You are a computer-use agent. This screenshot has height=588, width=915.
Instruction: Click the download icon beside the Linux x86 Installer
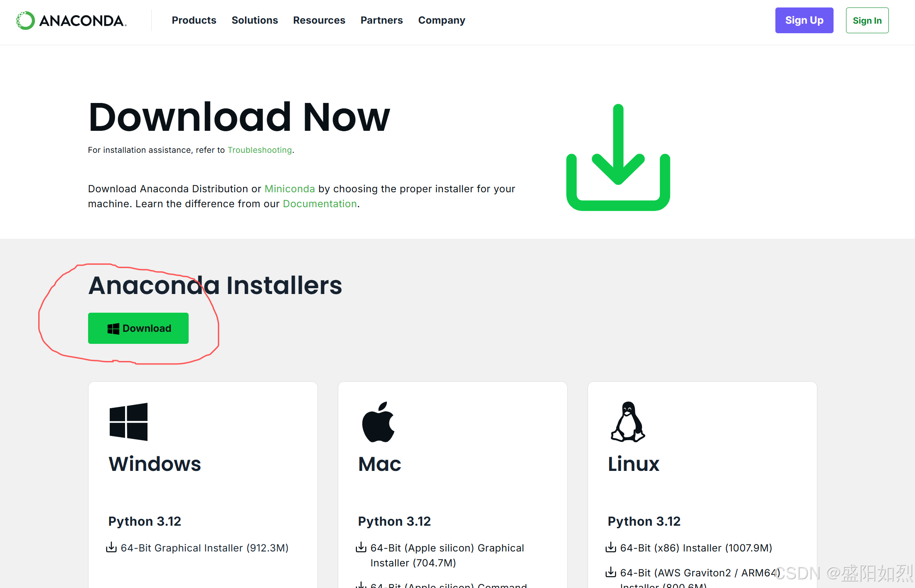coord(611,547)
